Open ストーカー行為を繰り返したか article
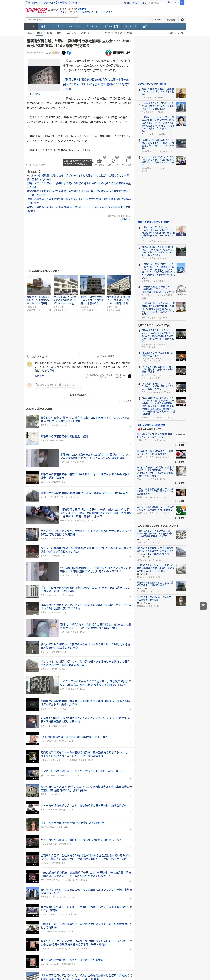The height and width of the screenshot is (980, 210). [x=84, y=806]
